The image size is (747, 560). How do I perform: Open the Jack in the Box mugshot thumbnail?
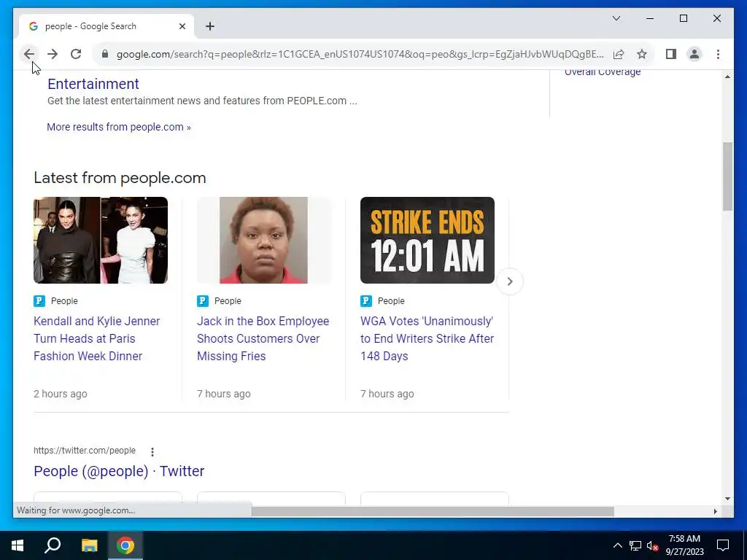coord(264,240)
